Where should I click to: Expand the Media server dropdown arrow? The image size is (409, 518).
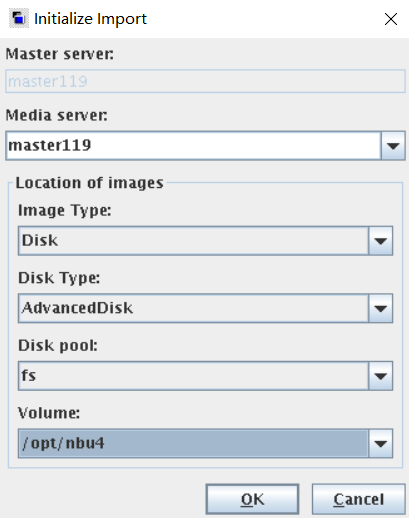pyautogui.click(x=393, y=146)
